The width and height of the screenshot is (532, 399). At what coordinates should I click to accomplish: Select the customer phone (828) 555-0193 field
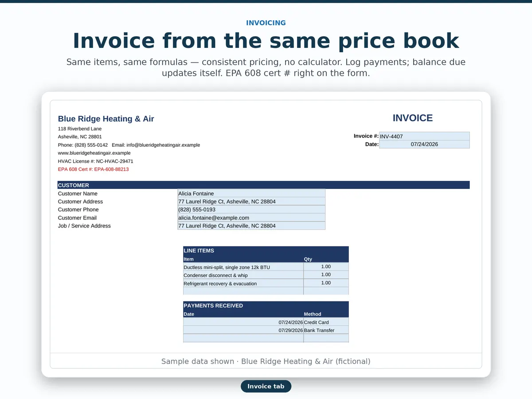point(251,209)
